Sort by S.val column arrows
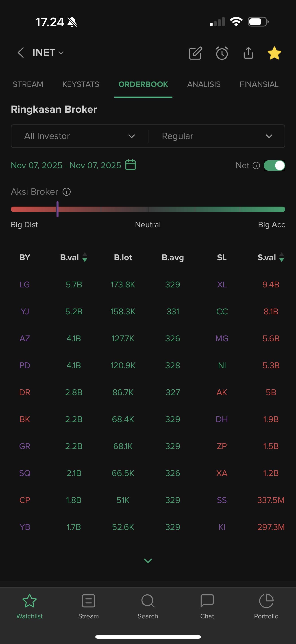296x644 pixels. tap(281, 257)
